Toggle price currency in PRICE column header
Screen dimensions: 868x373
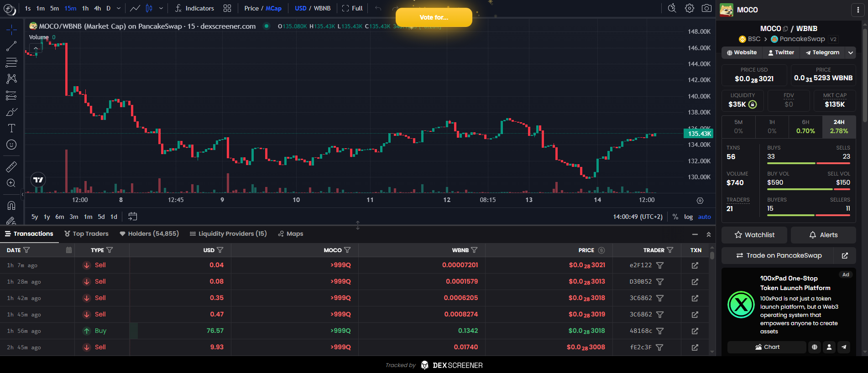coord(601,250)
